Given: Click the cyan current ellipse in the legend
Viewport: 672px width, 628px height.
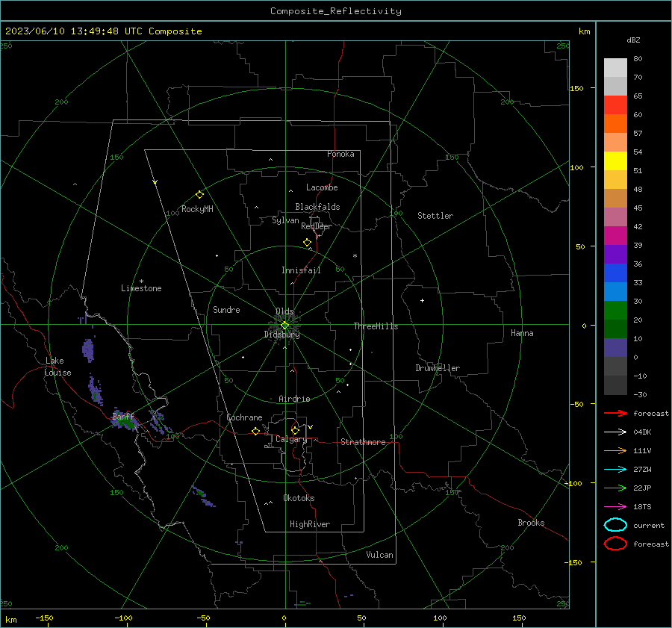Looking at the screenshot, I should pyautogui.click(x=615, y=525).
